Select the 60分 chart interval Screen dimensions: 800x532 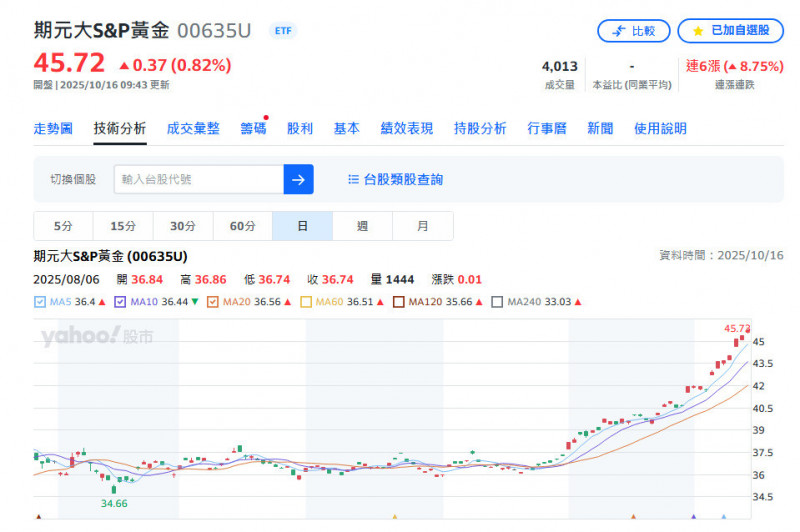[x=242, y=226]
